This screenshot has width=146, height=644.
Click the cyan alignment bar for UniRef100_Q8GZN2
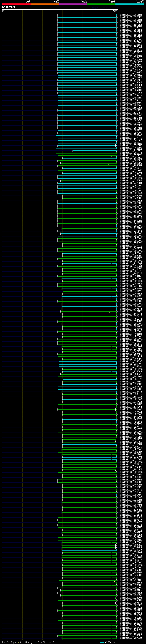[87, 15]
